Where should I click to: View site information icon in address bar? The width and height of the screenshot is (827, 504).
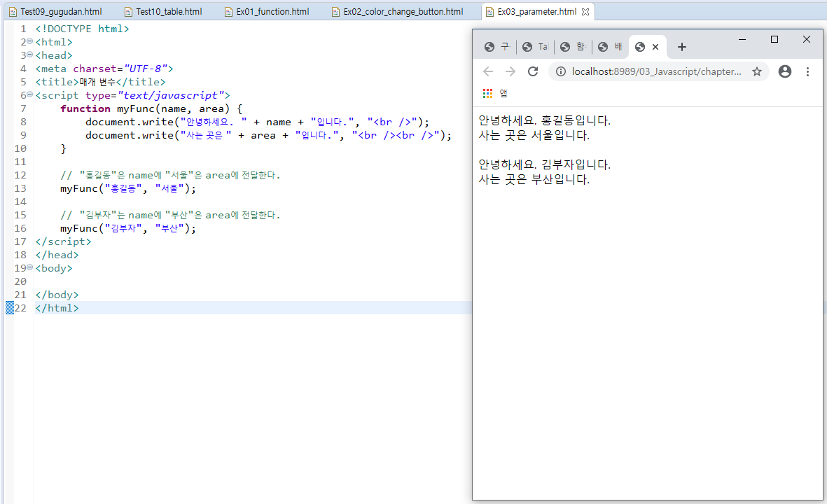561,71
